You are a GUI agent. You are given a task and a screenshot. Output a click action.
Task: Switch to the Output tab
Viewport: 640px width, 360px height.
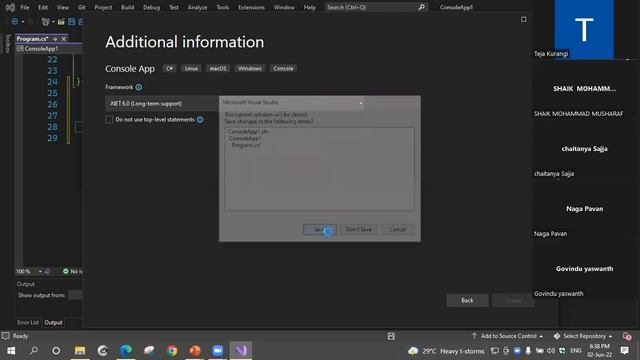click(53, 322)
